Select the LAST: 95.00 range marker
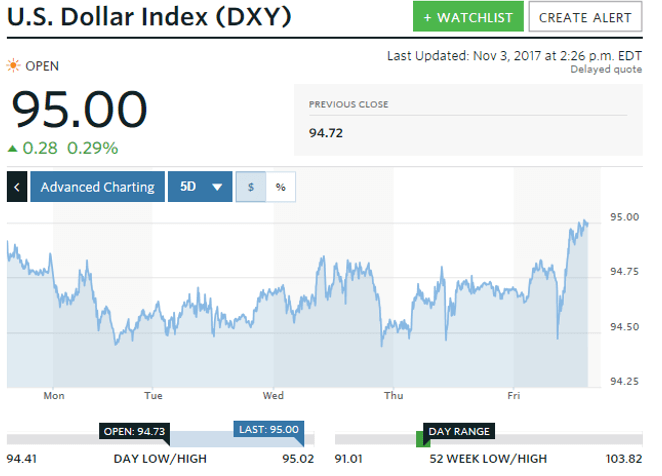The image size is (662, 476). pos(268,430)
